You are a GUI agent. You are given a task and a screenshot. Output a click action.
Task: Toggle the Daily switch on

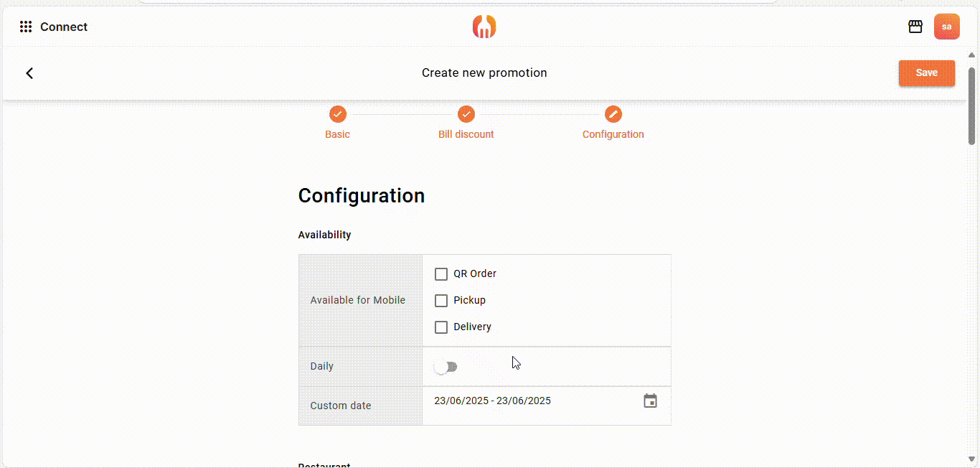tap(446, 367)
